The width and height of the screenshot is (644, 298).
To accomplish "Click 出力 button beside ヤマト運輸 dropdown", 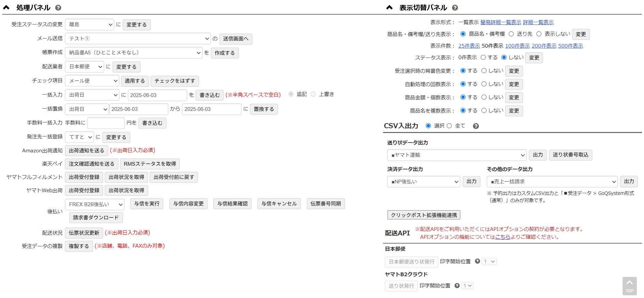I will (538, 155).
